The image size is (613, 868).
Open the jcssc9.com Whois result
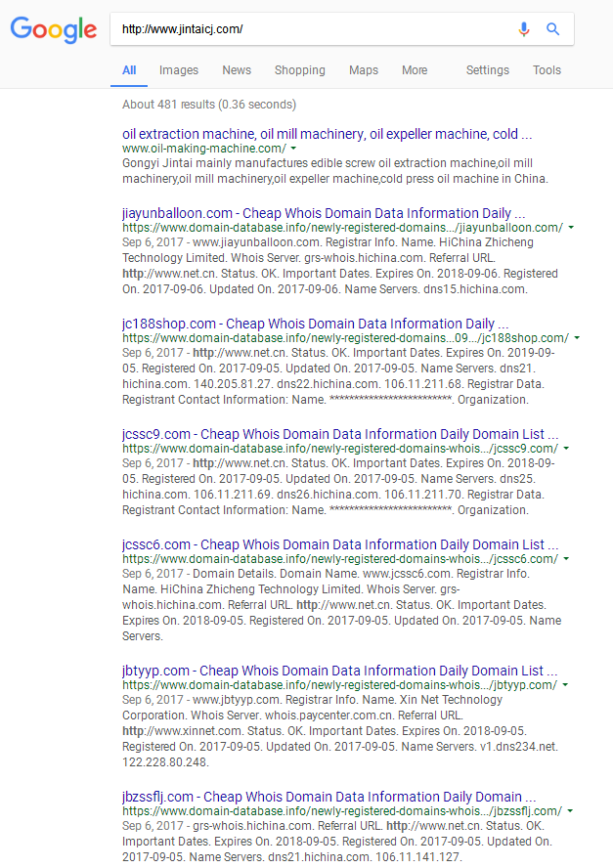pyautogui.click(x=340, y=434)
